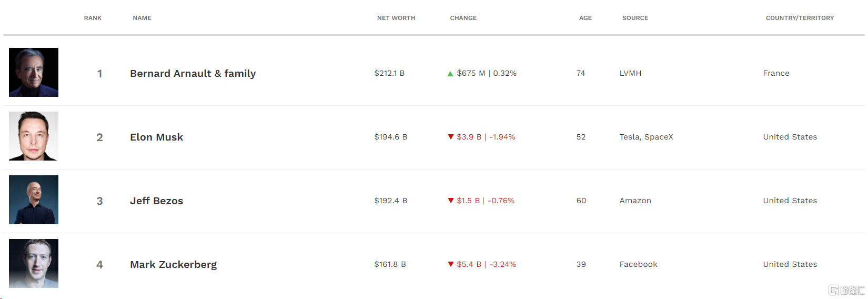Screen dimensions: 868x299
Task: Open the Jeff Bezos name link
Action: coord(157,201)
